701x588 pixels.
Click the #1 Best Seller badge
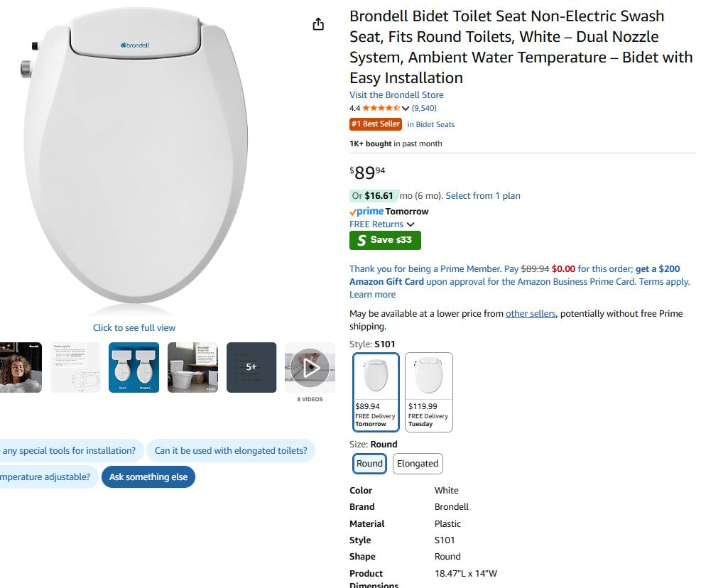[x=376, y=124]
